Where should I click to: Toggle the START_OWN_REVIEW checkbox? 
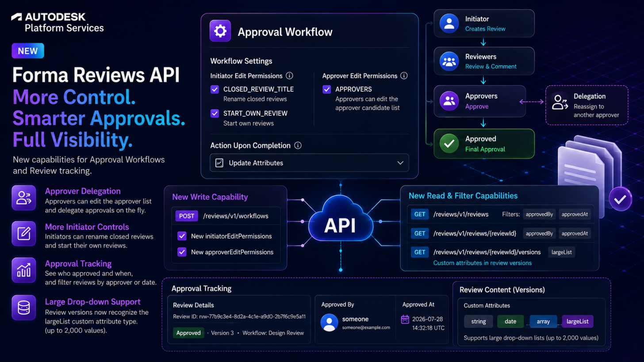click(x=215, y=114)
